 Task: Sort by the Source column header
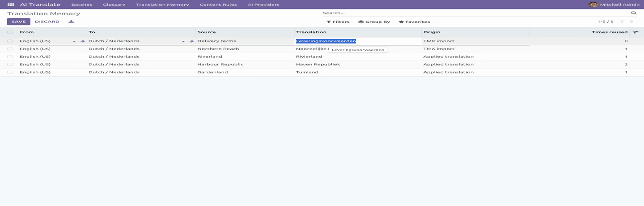coord(245,32)
